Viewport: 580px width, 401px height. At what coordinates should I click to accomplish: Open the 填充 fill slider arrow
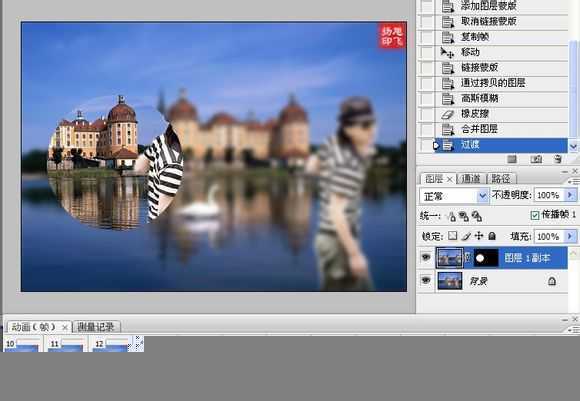pos(570,236)
